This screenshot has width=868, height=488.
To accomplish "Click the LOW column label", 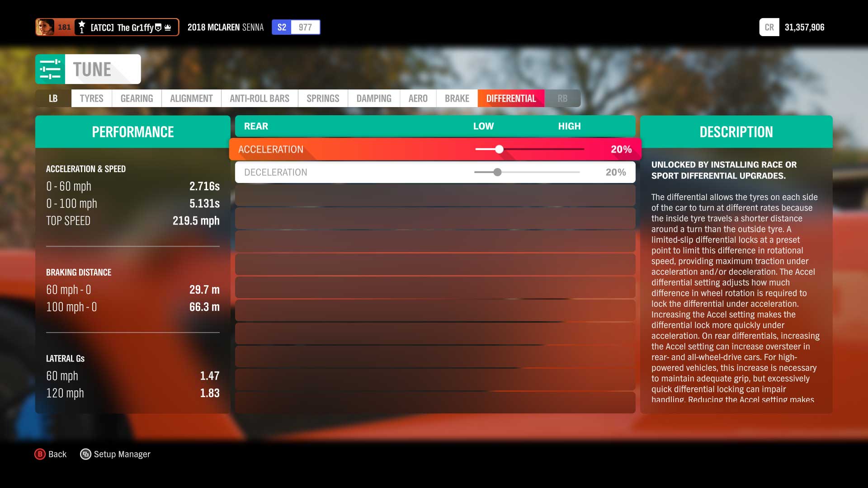I will [483, 126].
